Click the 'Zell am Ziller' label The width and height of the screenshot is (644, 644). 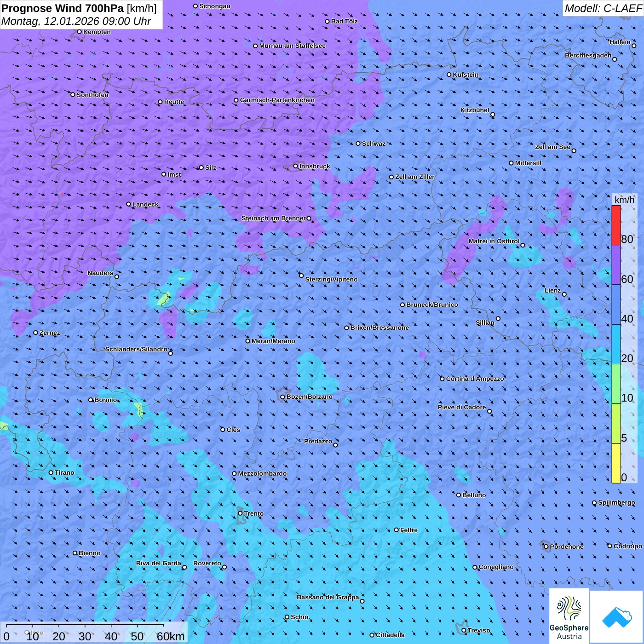pos(415,177)
